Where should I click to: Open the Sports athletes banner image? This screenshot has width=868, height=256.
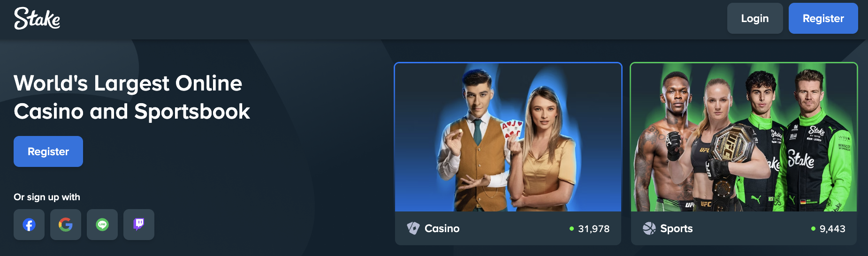744,137
